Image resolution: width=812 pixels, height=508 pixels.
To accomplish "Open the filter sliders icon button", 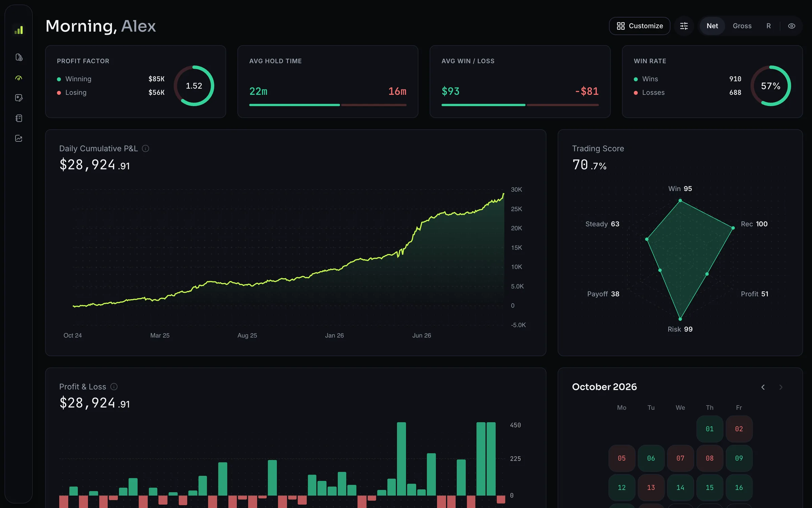I will pyautogui.click(x=684, y=26).
